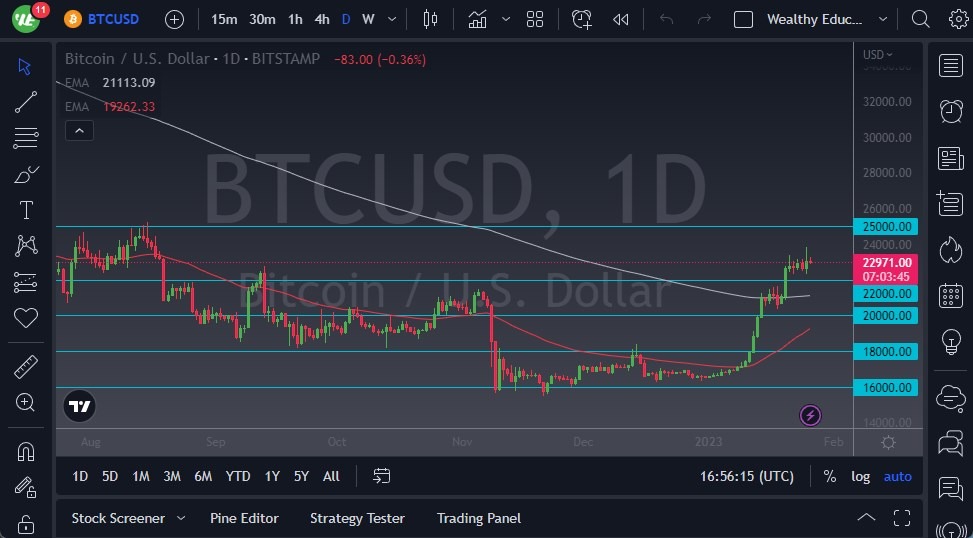Image resolution: width=973 pixels, height=538 pixels.
Task: Click the second EMA indicator label 19262.33
Action: [110, 107]
